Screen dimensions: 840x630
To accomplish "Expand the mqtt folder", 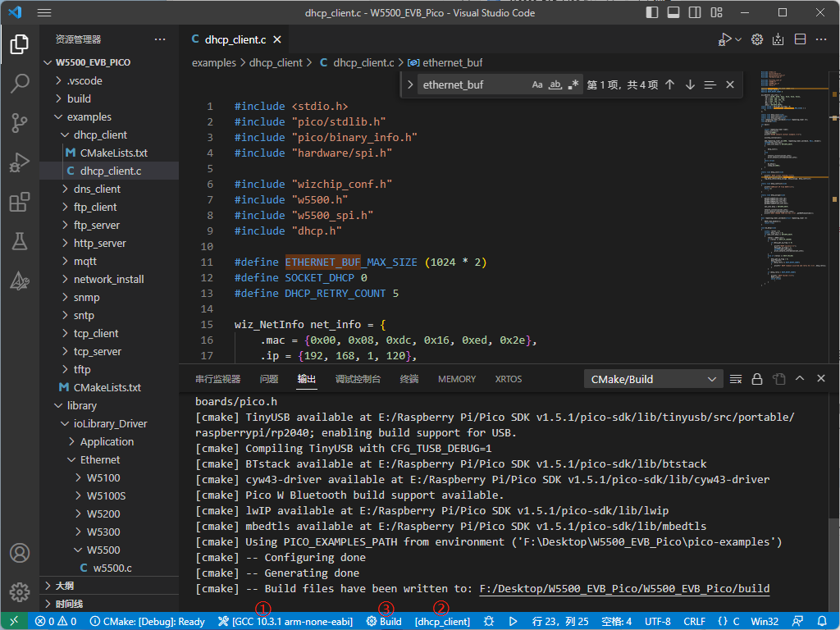I will pos(109,262).
